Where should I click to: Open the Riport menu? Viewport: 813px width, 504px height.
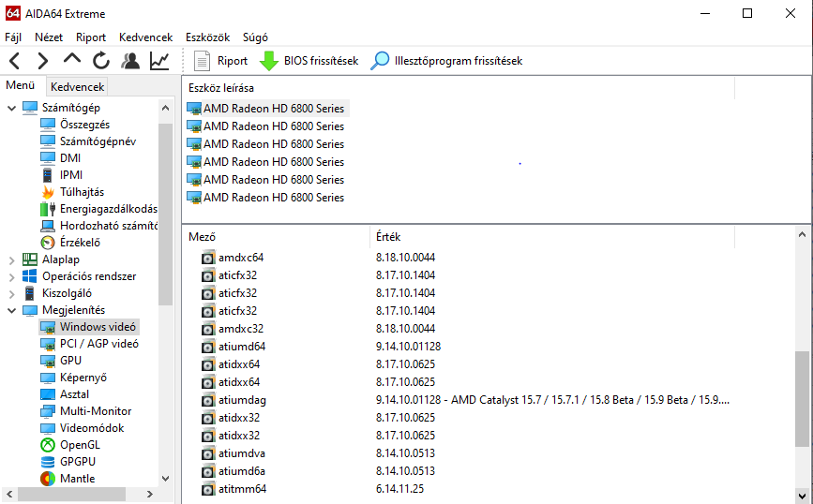[x=91, y=37]
